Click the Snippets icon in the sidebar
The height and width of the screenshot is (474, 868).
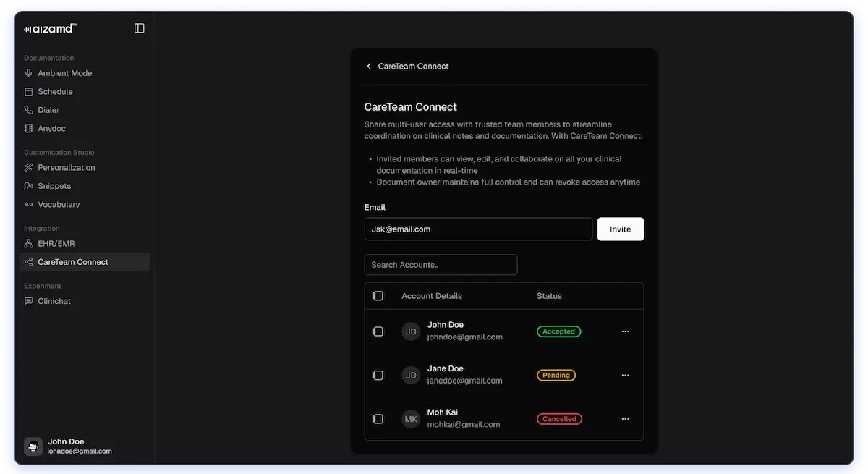click(29, 186)
